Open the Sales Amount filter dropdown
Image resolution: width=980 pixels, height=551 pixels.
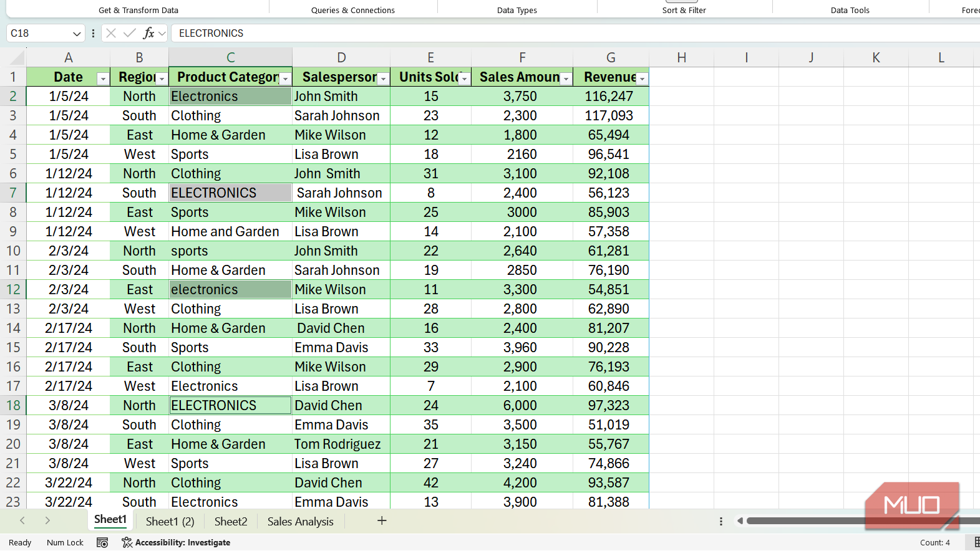(x=566, y=79)
